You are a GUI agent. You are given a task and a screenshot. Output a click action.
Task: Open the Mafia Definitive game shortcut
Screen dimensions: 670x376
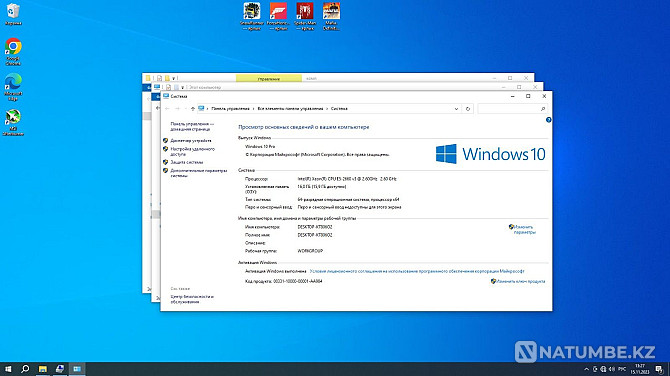point(331,16)
